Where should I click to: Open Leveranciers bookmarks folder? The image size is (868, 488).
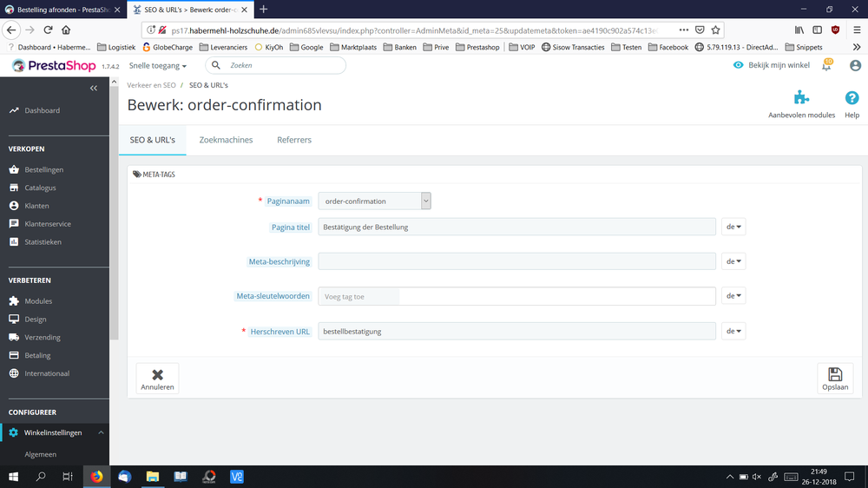[223, 47]
